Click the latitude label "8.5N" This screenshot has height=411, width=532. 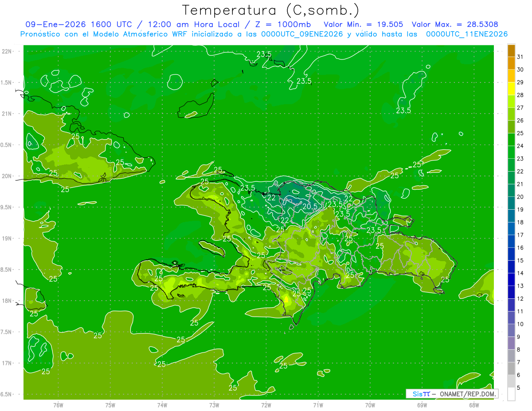[7, 270]
